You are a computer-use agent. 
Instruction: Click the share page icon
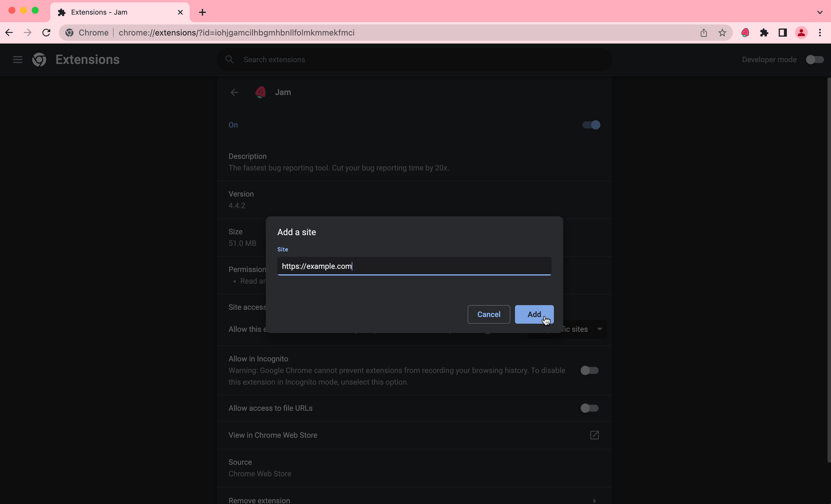point(703,33)
